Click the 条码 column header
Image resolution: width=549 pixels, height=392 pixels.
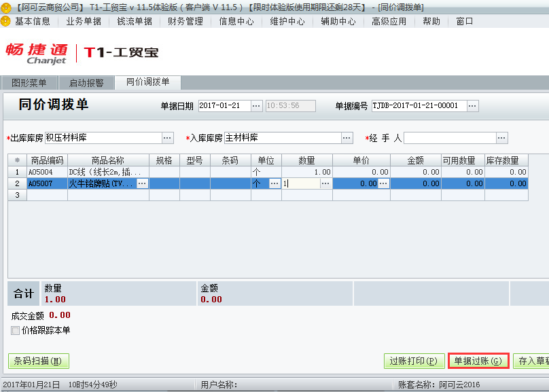(230, 160)
